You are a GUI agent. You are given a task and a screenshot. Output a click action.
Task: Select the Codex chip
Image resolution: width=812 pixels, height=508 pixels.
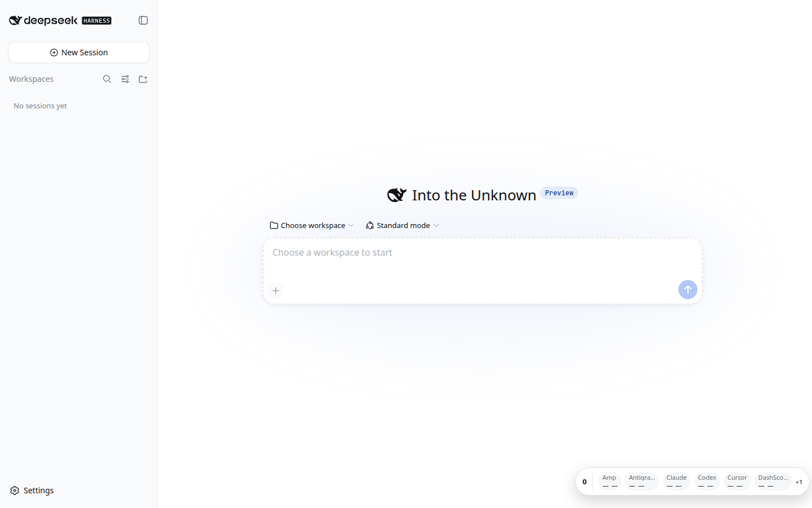coord(707,481)
